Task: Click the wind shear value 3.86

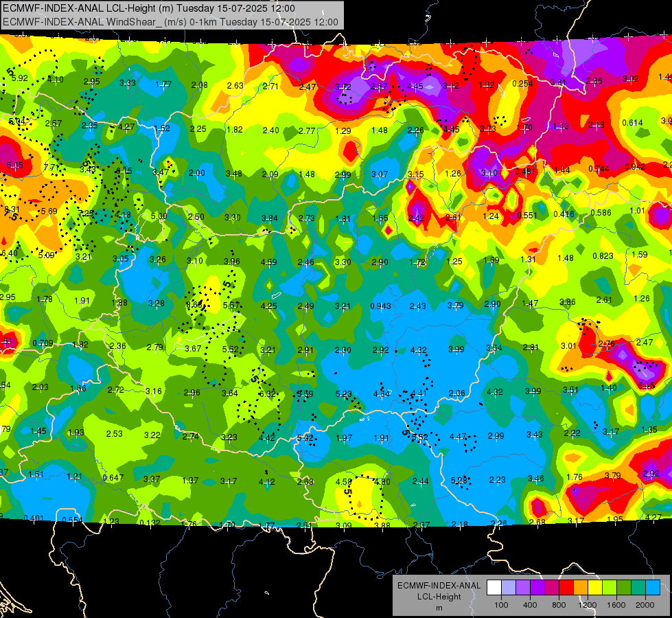Action: click(568, 302)
